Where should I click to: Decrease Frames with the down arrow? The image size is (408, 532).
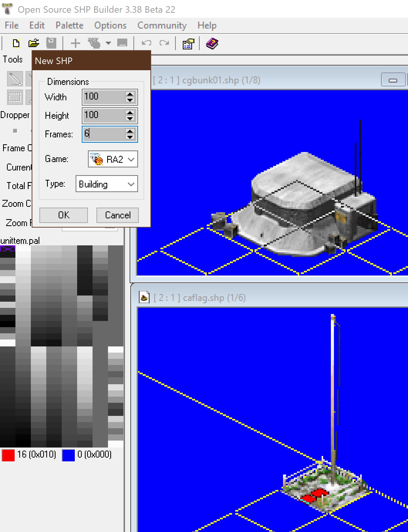[x=130, y=137]
